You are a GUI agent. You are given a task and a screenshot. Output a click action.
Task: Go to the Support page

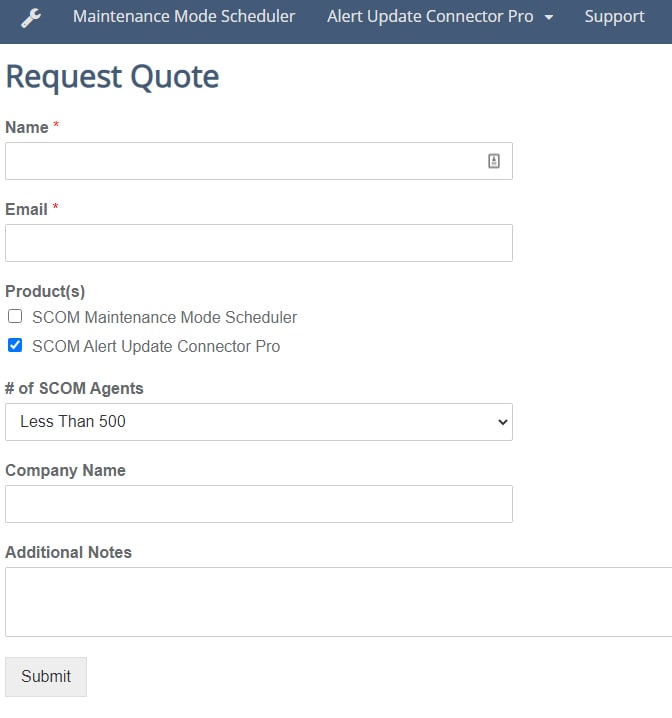pyautogui.click(x=614, y=16)
